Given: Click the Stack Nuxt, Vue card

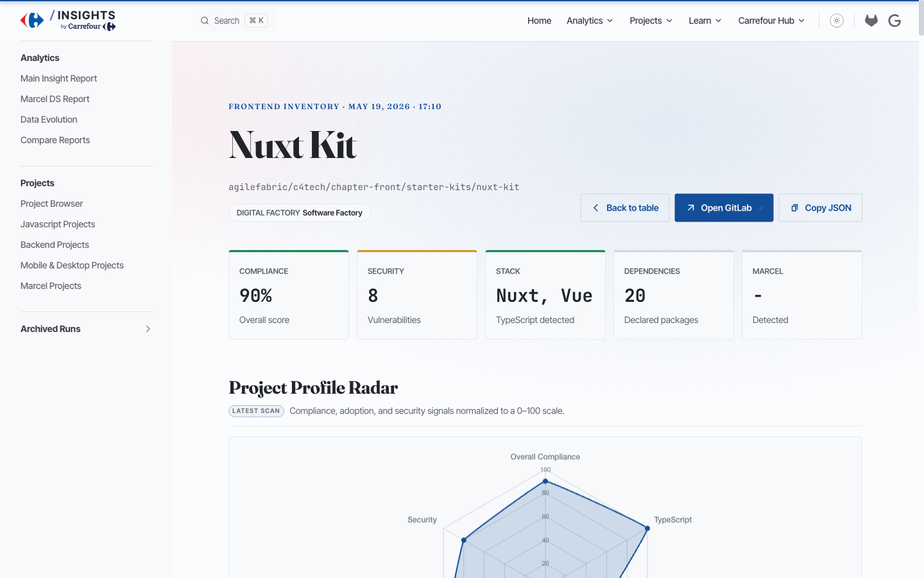Looking at the screenshot, I should (x=545, y=295).
